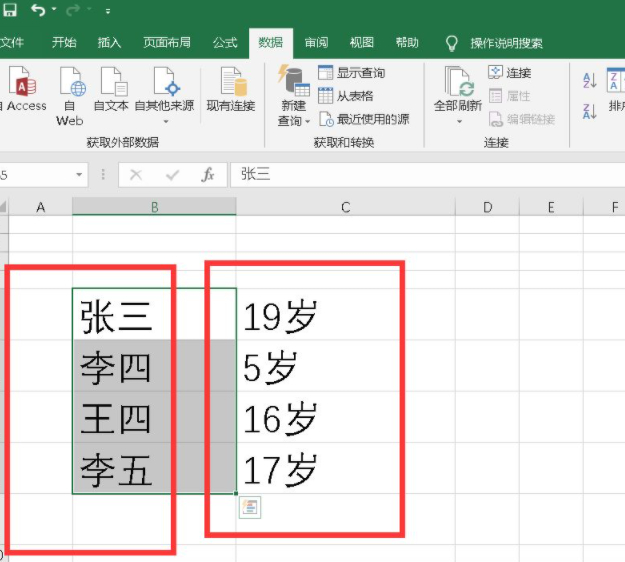The width and height of the screenshot is (625, 562).
Task: Select column A header
Action: tap(41, 207)
